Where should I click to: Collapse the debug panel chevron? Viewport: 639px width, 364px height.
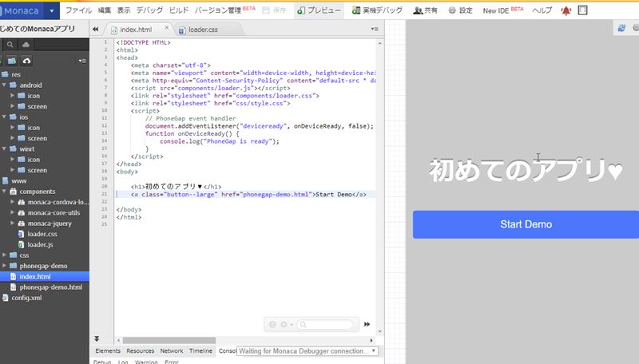click(x=97, y=338)
